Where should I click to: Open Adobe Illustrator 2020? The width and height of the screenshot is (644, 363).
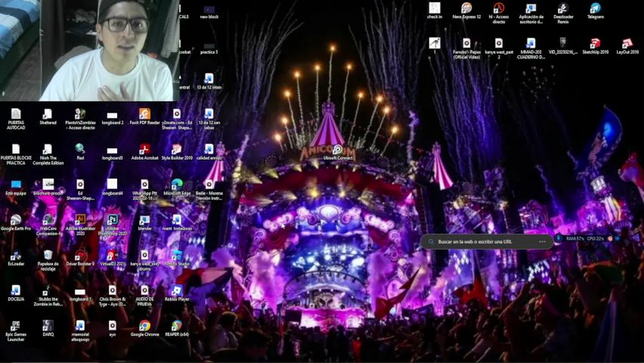click(x=80, y=225)
